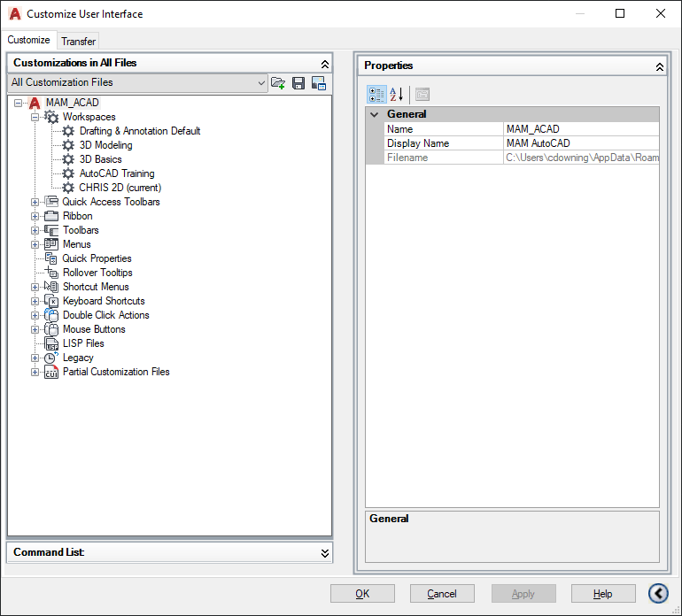
Task: Select the 3D Basics workspace
Action: [x=100, y=159]
